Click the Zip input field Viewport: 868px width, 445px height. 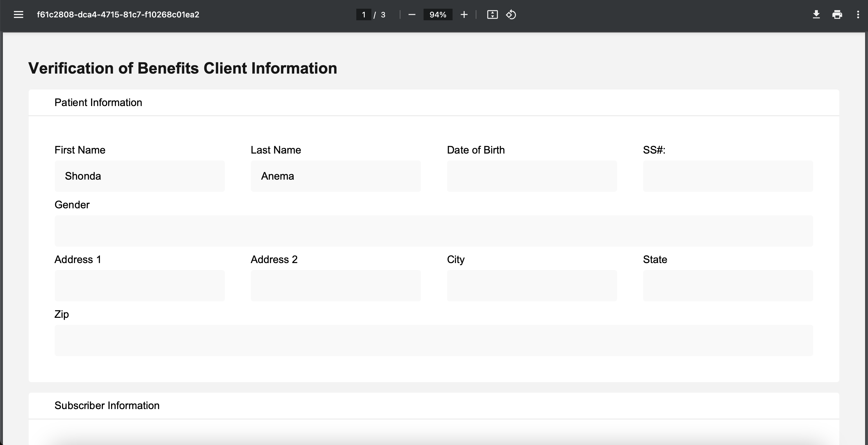coord(434,340)
